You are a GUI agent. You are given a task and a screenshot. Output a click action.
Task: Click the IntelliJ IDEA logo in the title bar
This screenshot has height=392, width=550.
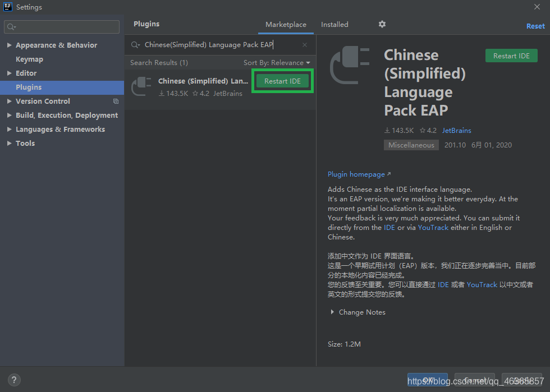(x=7, y=7)
